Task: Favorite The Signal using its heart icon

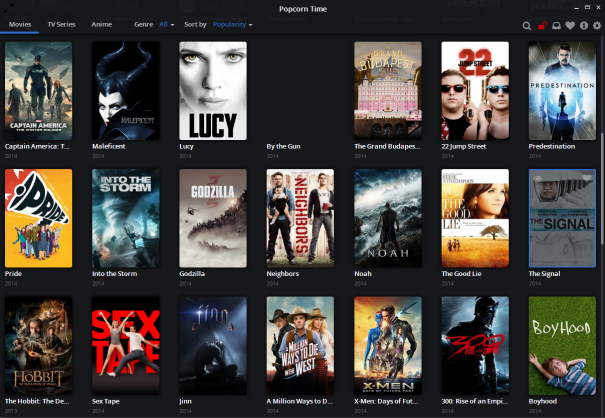Action: pyautogui.click(x=587, y=178)
